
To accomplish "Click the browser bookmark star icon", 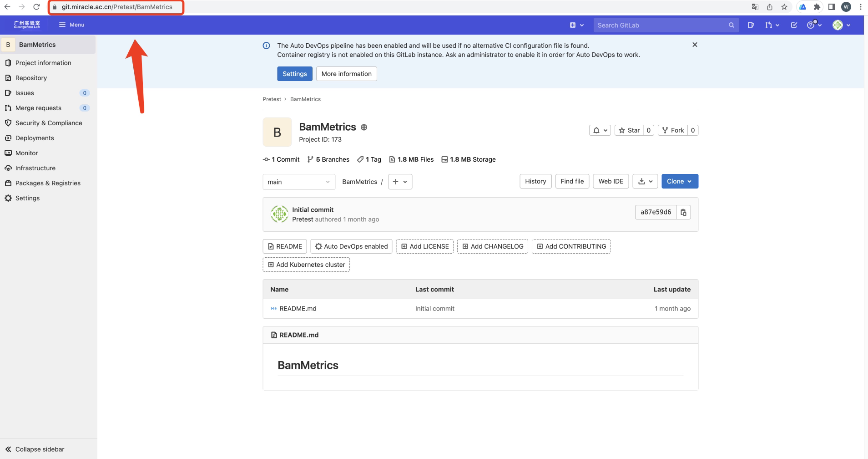I will pos(784,7).
